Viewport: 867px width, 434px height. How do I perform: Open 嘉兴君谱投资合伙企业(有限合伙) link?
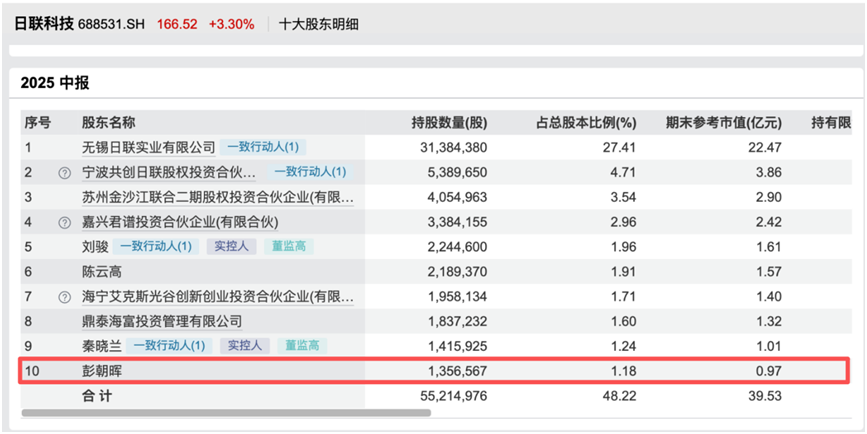(x=180, y=222)
